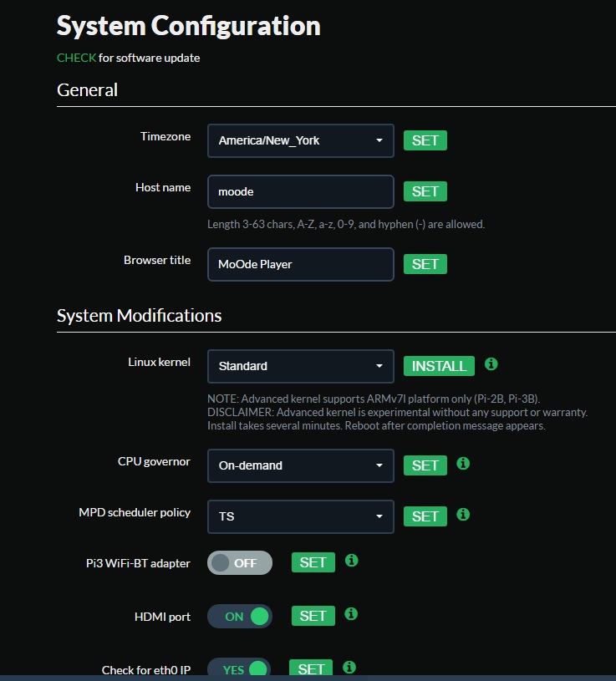Click SET button for Host name
This screenshot has width=616, height=681.
tap(425, 191)
